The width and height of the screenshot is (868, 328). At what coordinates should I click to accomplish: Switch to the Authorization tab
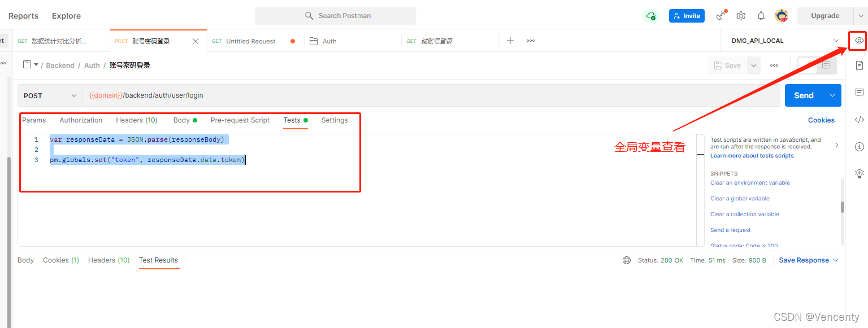pyautogui.click(x=81, y=120)
